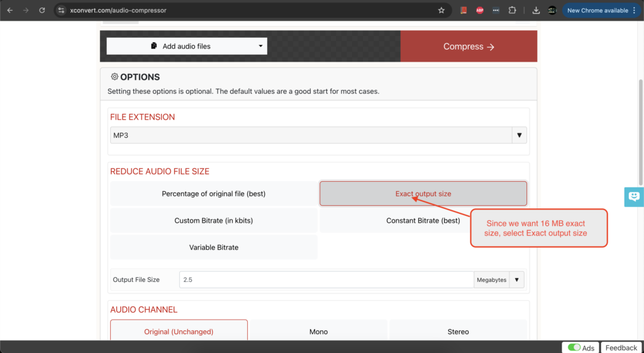Choose Custom Bitrate (in kbits)
Image resolution: width=644 pixels, height=353 pixels.
tap(214, 220)
